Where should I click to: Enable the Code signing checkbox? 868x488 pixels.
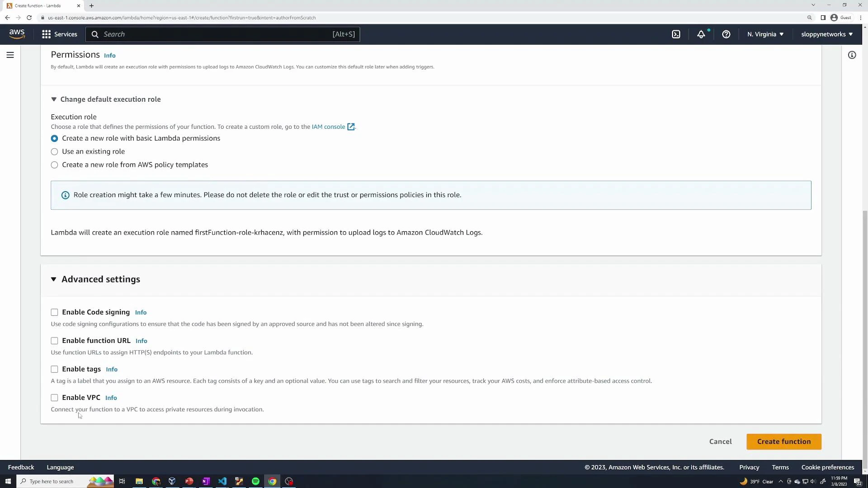(54, 312)
